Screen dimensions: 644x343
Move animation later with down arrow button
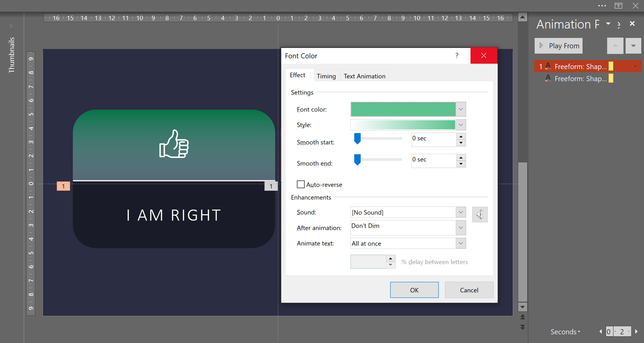(633, 46)
